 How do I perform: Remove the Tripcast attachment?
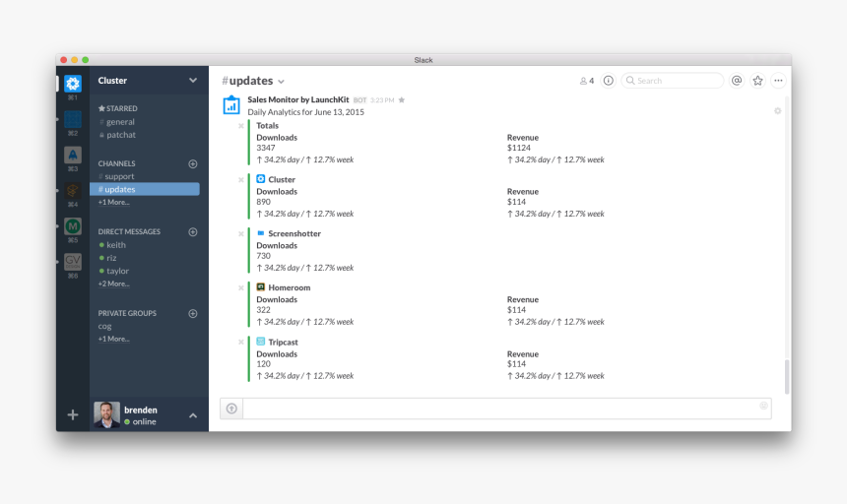coord(241,343)
